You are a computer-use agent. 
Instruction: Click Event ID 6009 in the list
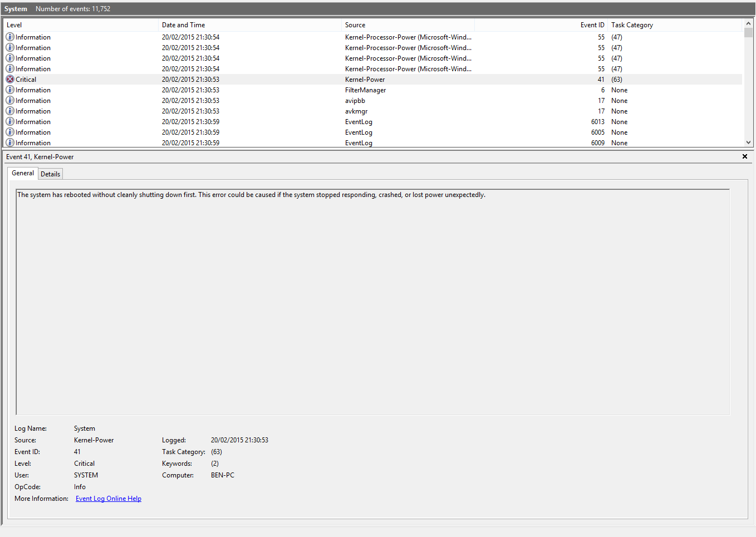[x=598, y=143]
